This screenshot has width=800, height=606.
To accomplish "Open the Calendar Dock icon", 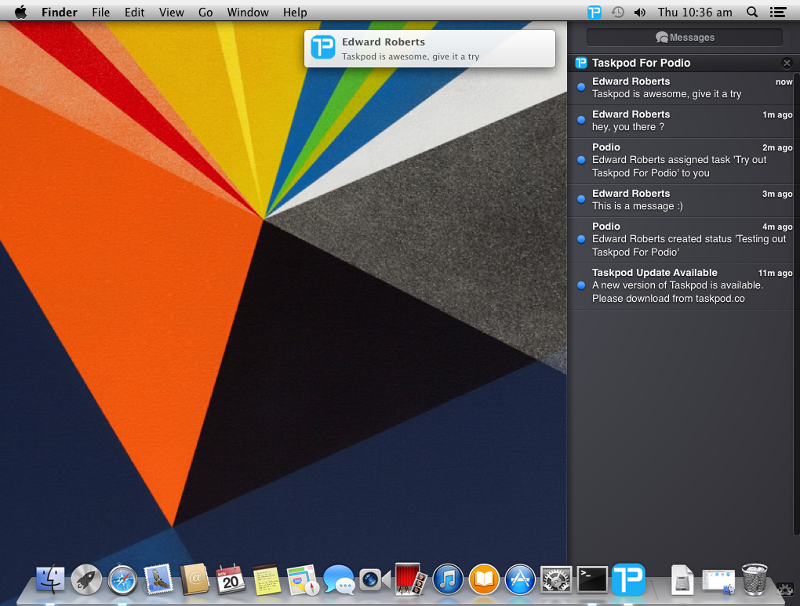I will tap(231, 579).
